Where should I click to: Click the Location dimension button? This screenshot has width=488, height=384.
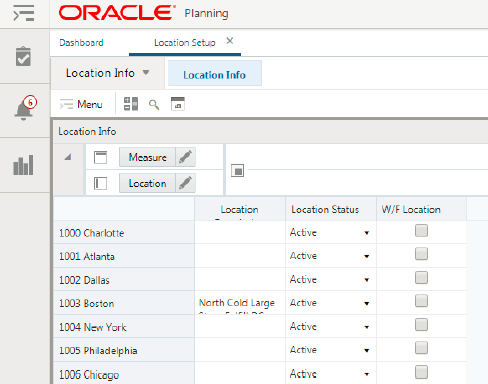pos(147,183)
